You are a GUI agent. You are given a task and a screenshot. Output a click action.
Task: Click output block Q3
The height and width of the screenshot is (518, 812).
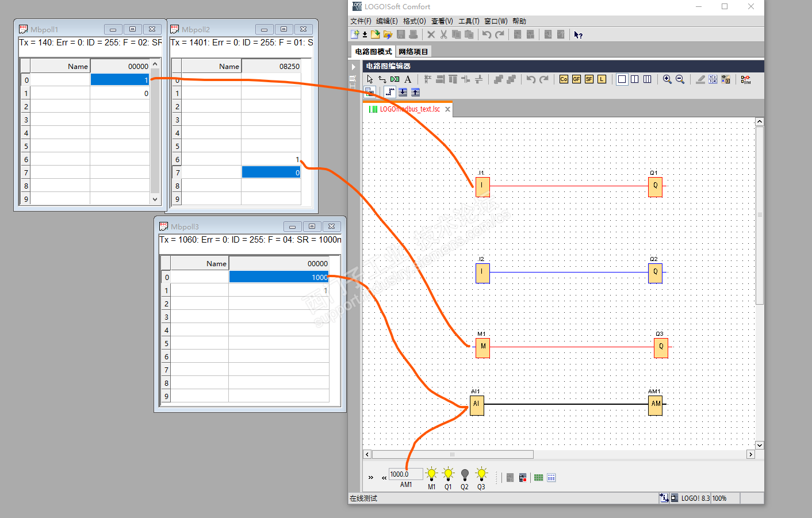(x=661, y=347)
